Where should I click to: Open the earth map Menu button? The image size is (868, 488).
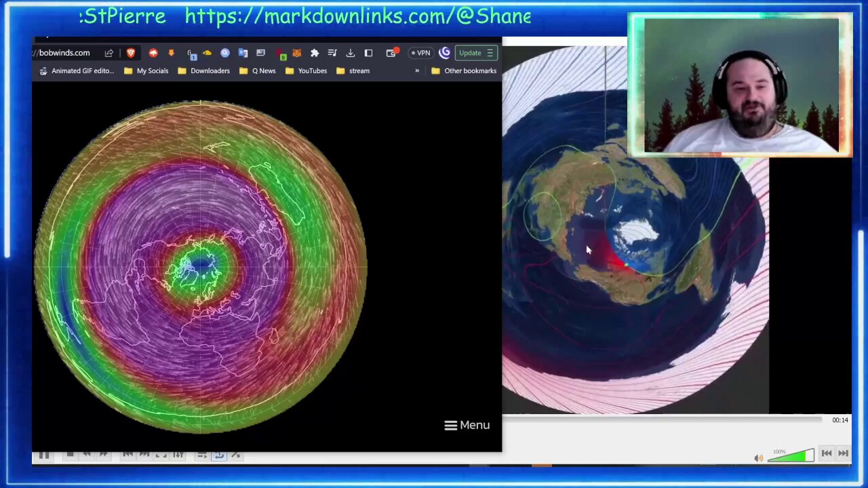467,425
